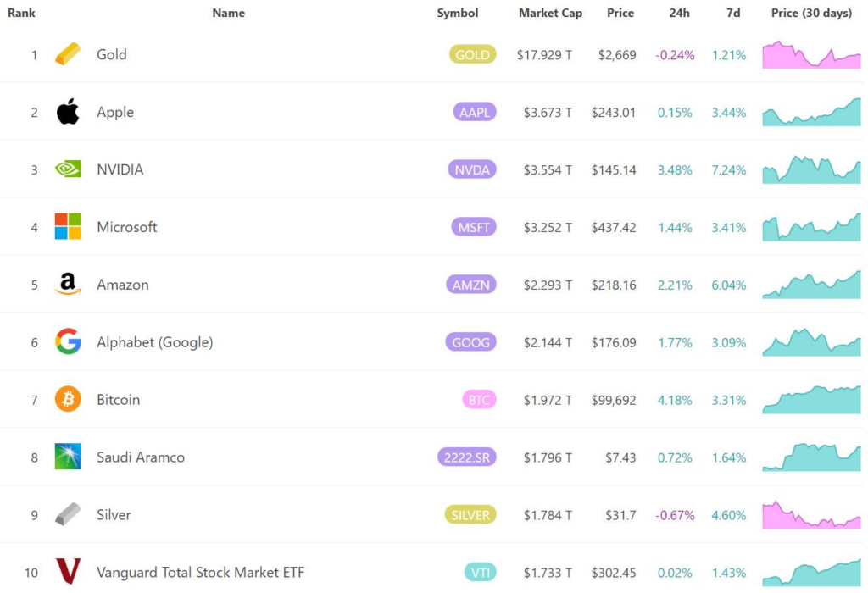Sort by the Price column header
868x593 pixels.
620,13
